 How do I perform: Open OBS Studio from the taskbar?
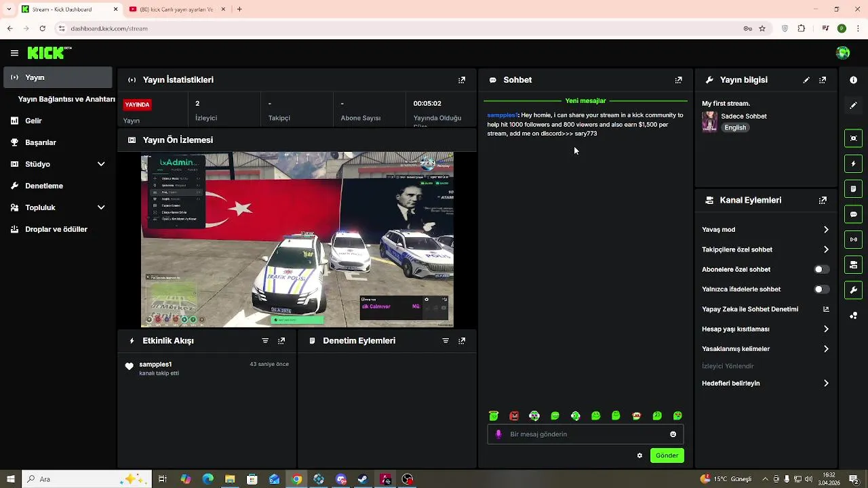click(408, 479)
